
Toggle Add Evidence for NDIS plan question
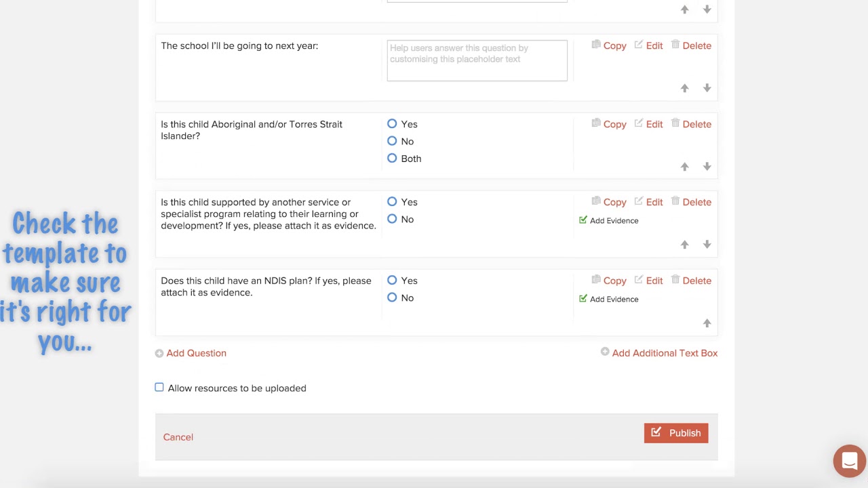(x=583, y=299)
